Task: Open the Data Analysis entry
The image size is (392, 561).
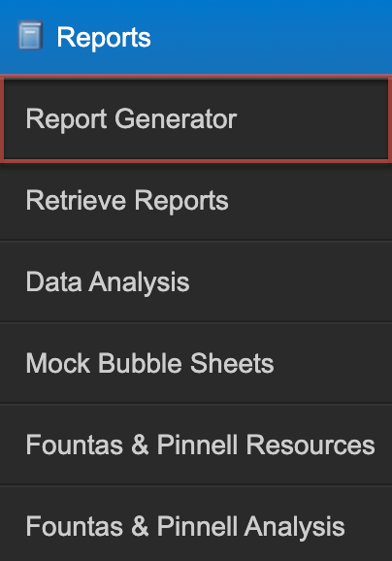Action: point(196,281)
